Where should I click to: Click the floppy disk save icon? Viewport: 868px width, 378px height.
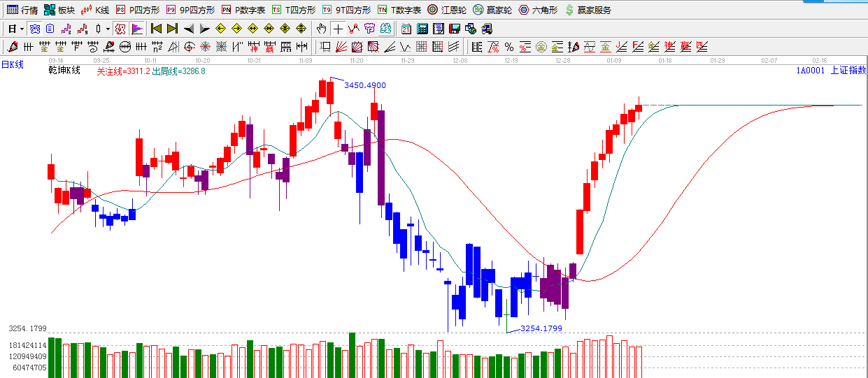pyautogui.click(x=454, y=29)
